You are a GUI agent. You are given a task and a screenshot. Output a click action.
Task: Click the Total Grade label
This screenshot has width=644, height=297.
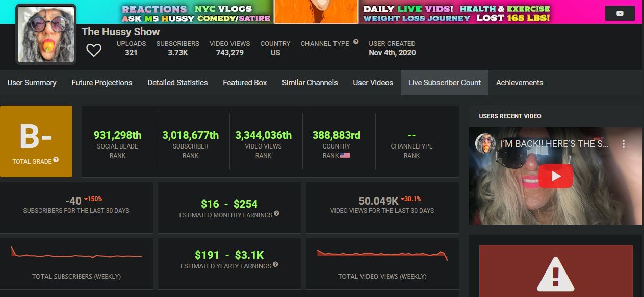[32, 162]
